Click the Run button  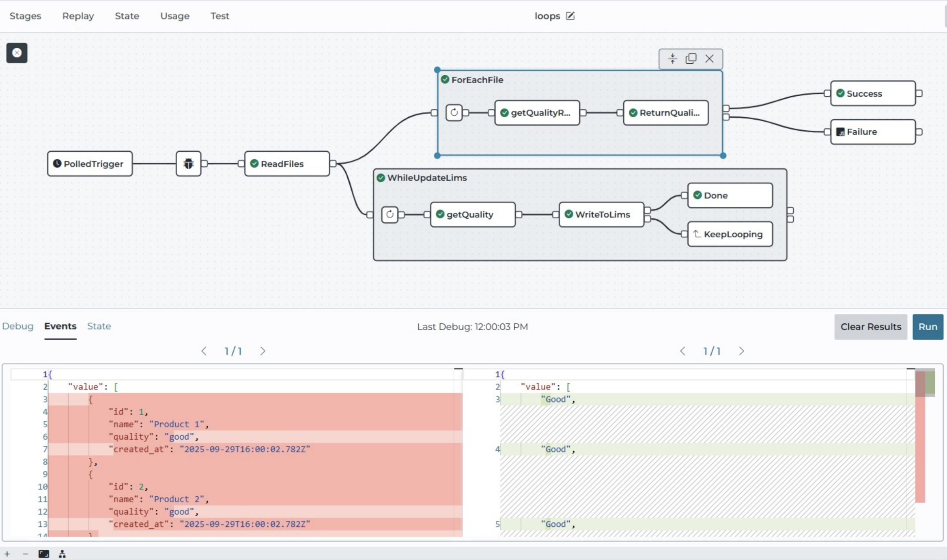point(928,327)
